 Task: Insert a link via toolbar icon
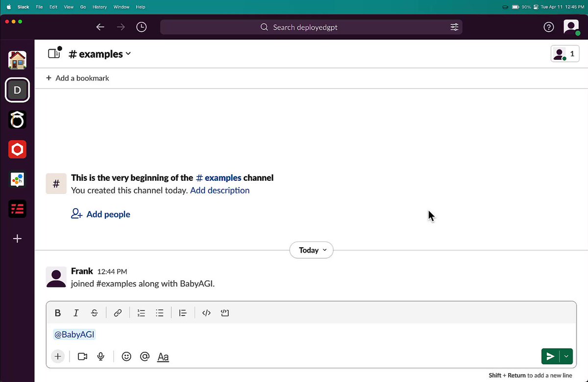pyautogui.click(x=118, y=313)
